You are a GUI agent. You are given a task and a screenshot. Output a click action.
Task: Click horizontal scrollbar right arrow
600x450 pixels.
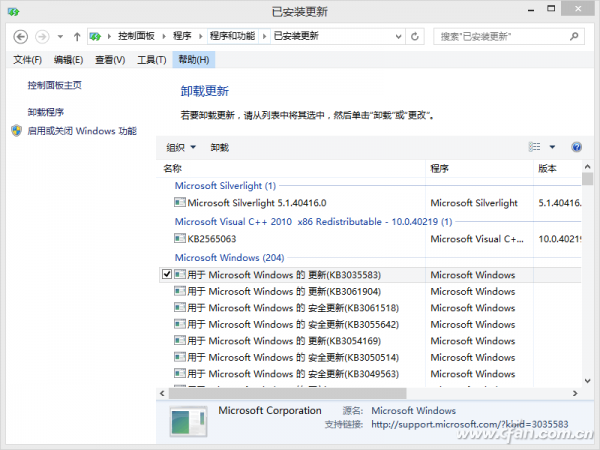tap(575, 393)
